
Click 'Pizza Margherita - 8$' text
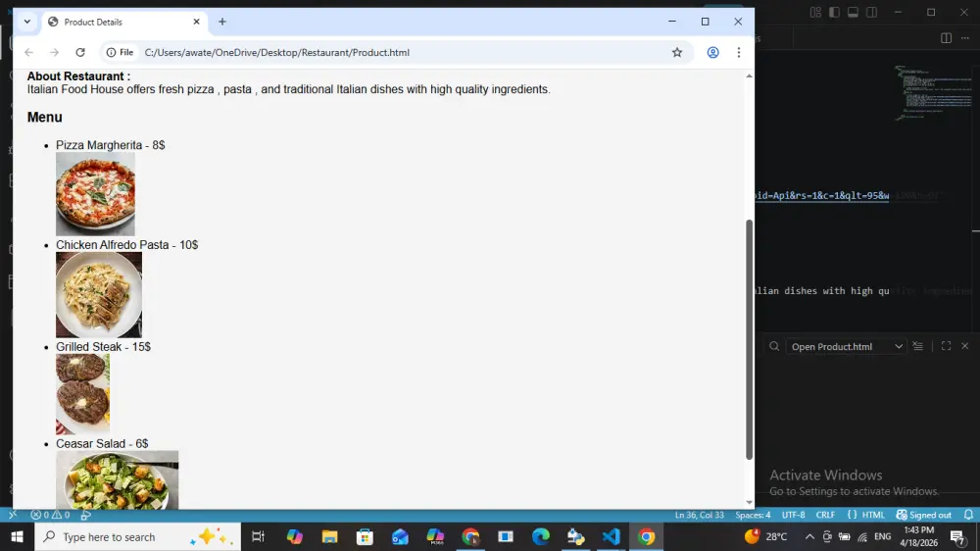110,145
